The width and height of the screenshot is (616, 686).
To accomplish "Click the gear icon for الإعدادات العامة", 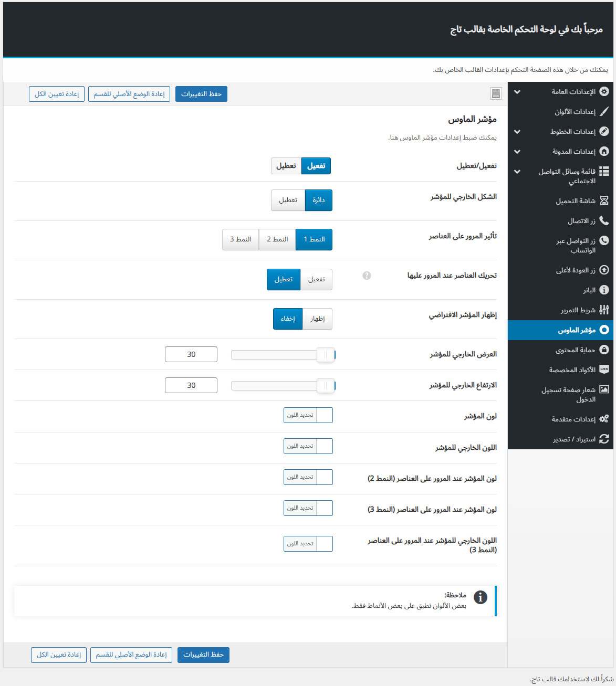I will [x=604, y=92].
